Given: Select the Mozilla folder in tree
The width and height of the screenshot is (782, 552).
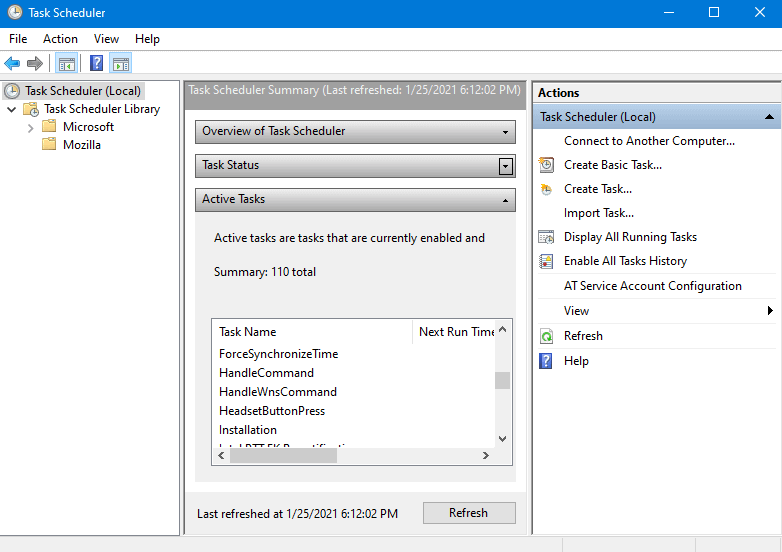Looking at the screenshot, I should click(81, 145).
